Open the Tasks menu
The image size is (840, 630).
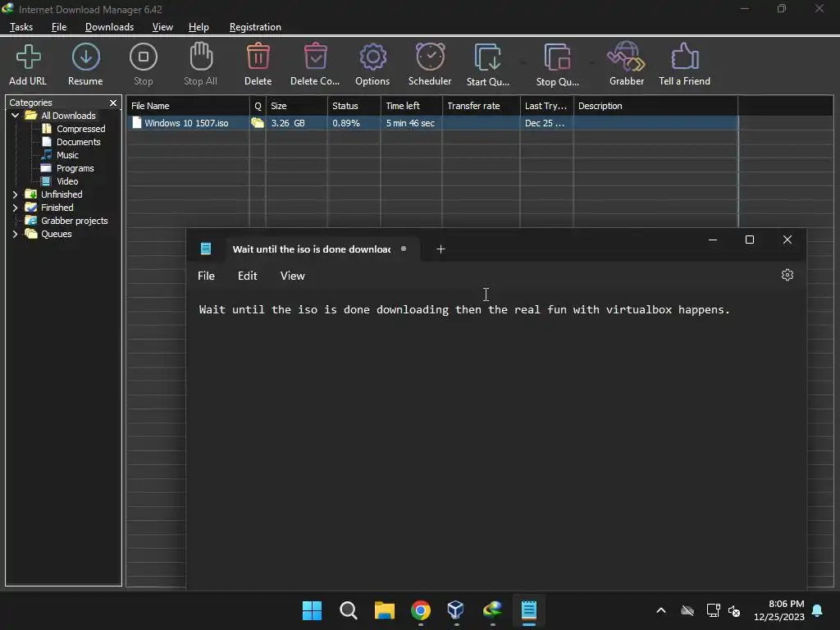[21, 27]
